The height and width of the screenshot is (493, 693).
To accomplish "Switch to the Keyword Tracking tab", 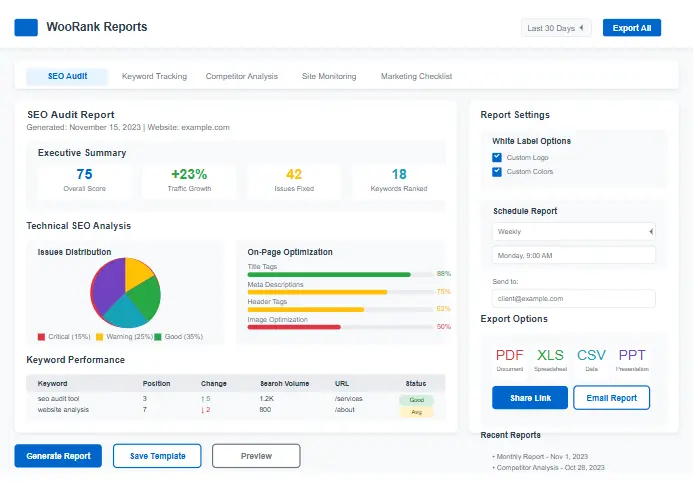I will tap(154, 76).
